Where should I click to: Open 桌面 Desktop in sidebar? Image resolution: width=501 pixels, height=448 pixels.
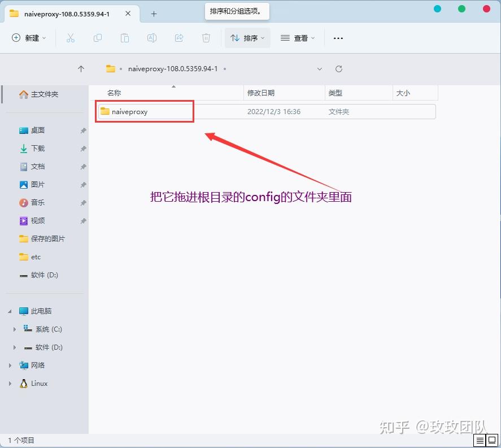point(38,131)
